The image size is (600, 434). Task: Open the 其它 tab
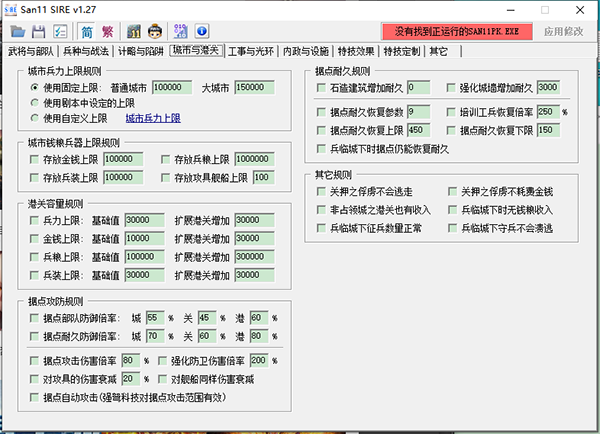[439, 51]
